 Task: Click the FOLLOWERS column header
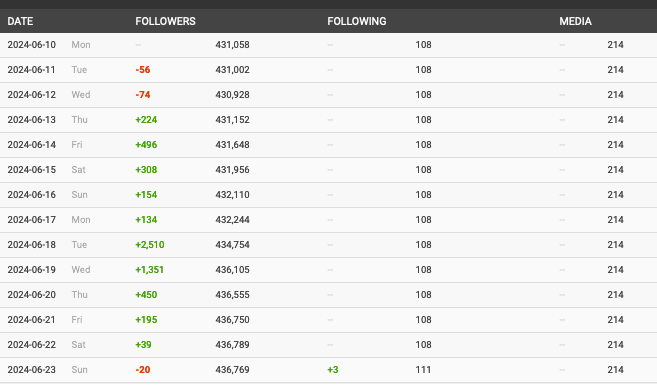click(x=165, y=21)
